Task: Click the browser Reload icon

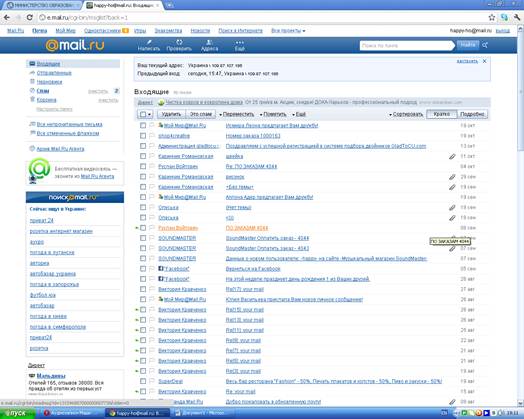Action: coord(29,17)
